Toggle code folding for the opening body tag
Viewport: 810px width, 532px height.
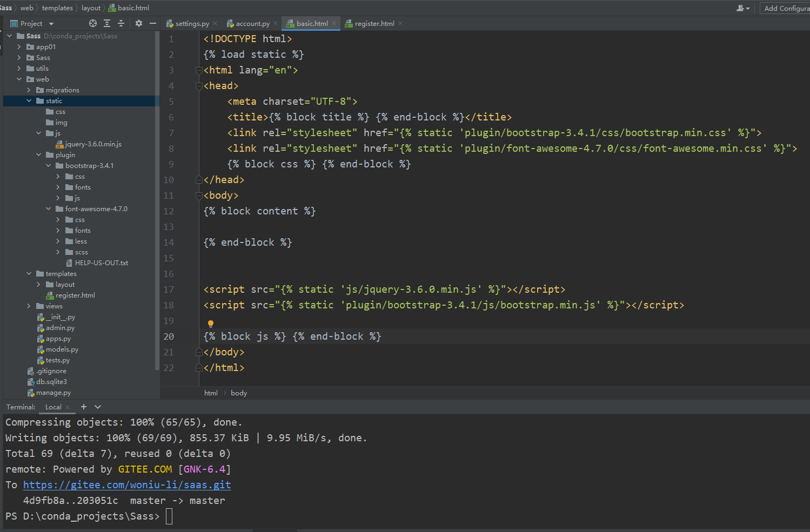pos(199,196)
